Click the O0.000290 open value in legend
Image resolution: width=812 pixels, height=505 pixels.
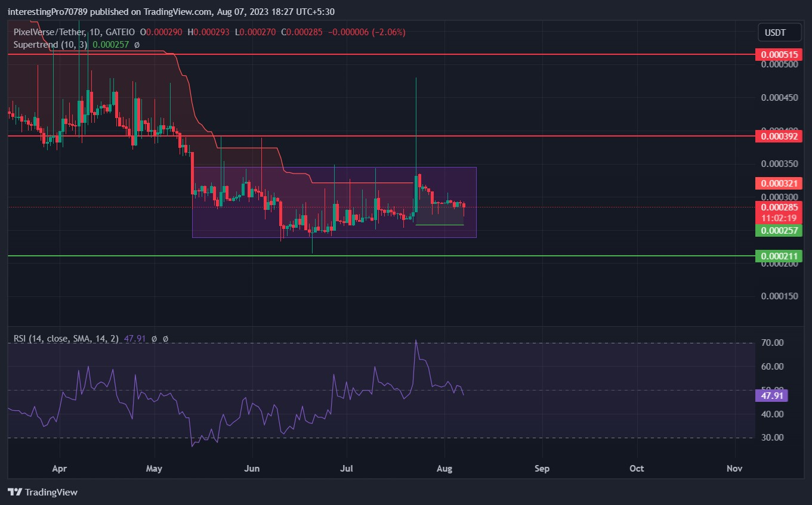(161, 32)
